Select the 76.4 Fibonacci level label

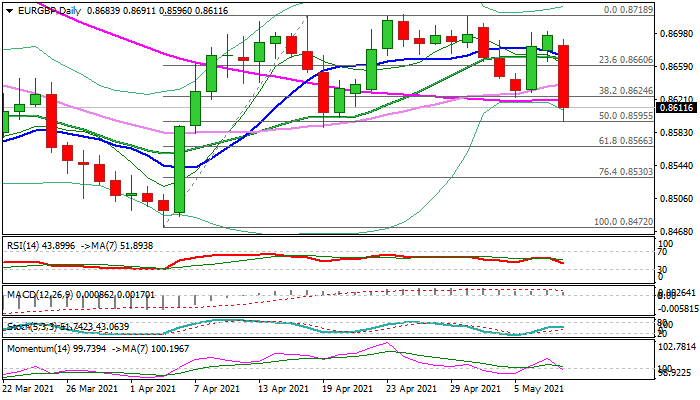click(625, 172)
